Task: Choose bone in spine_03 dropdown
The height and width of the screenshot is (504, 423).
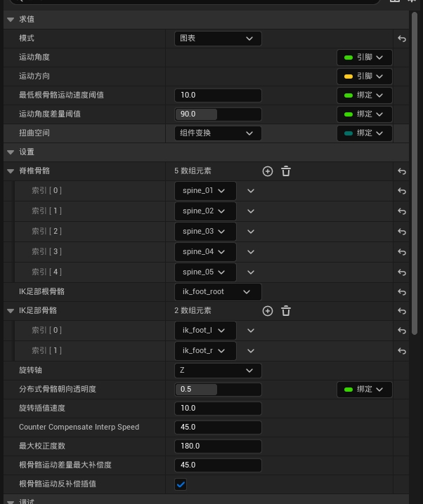Action: 205,231
